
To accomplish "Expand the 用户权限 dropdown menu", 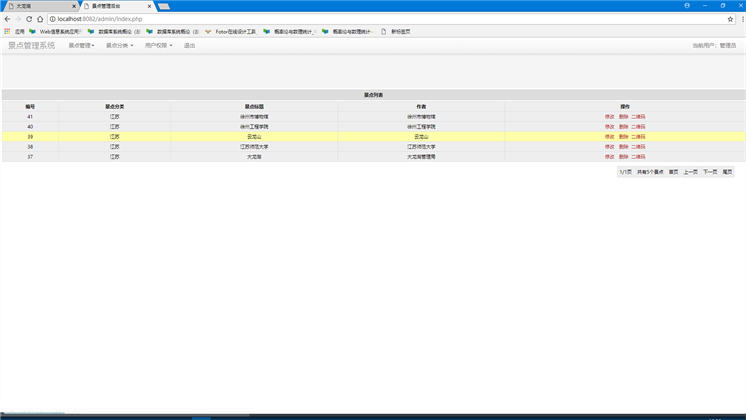I will pos(158,45).
